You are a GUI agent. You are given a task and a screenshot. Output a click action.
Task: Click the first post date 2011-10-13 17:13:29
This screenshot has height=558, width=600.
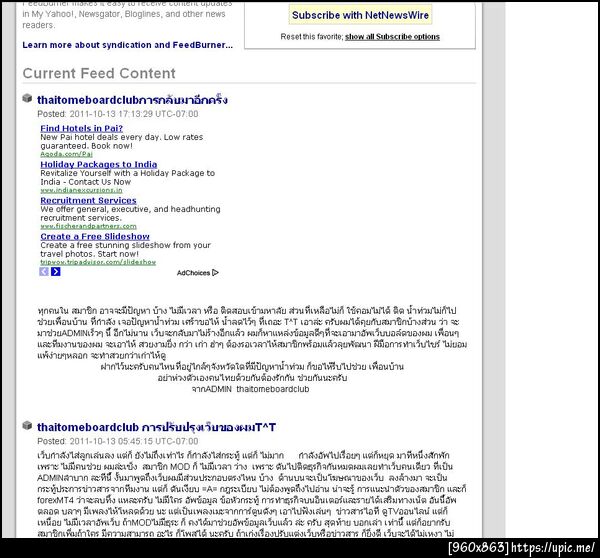pyautogui.click(x=134, y=114)
